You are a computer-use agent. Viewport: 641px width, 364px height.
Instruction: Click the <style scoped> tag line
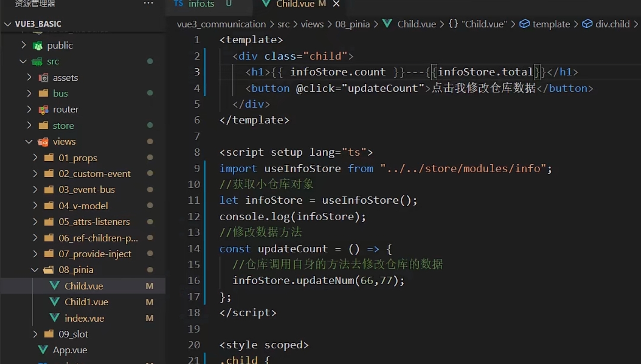tap(264, 345)
